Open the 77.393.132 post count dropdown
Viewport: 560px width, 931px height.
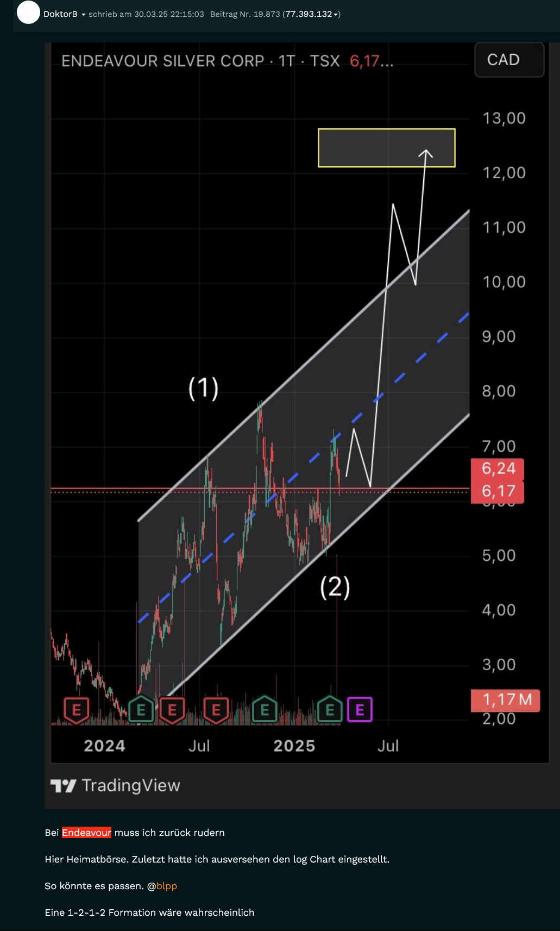[311, 14]
